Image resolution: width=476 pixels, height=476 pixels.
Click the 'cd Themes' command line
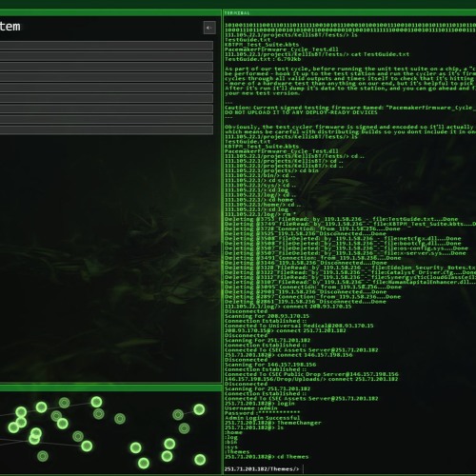coord(267,457)
